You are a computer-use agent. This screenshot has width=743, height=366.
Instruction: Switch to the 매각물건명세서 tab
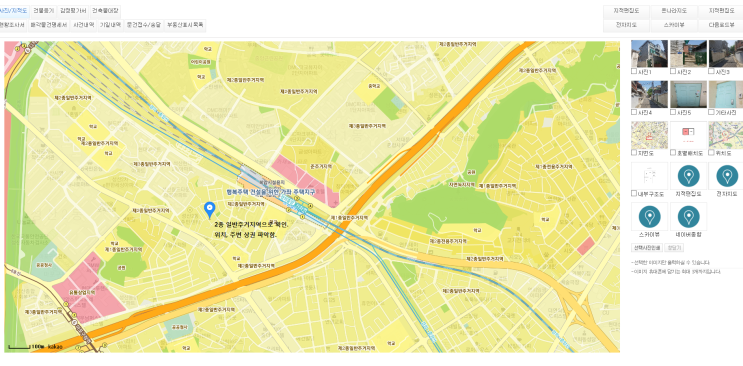[49, 25]
